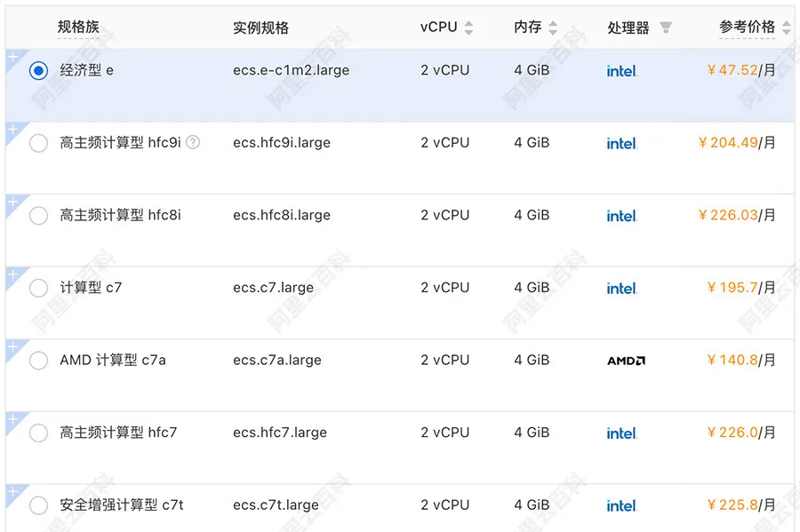Click the AMD logo in c7a row
Image resolution: width=800 pixels, height=532 pixels.
tap(626, 361)
